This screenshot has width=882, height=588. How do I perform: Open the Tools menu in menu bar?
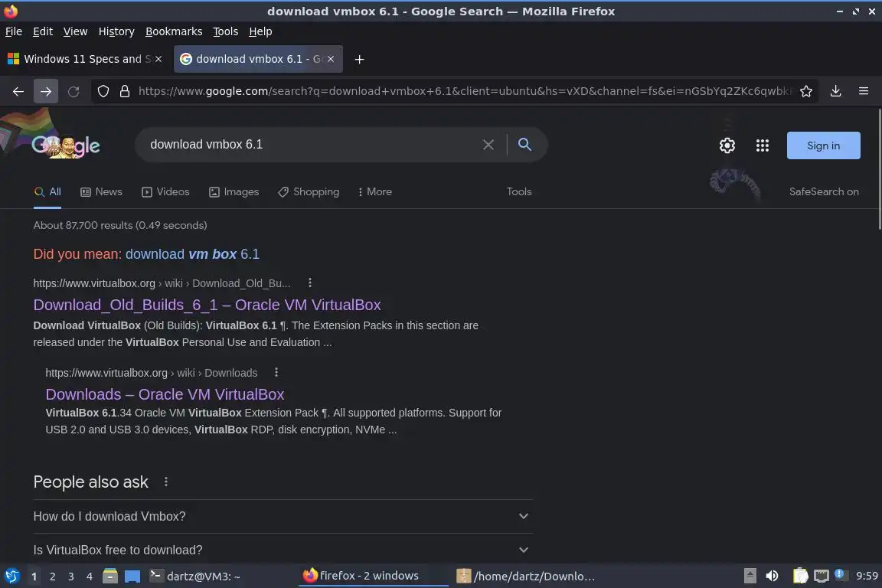tap(226, 31)
